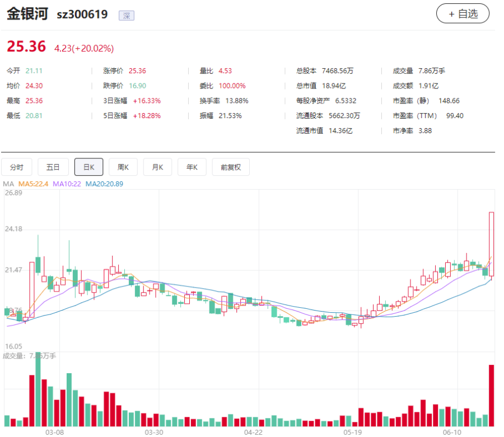Click the 流通市值 value 14.36亿
The width and height of the screenshot is (504, 437).
point(340,131)
